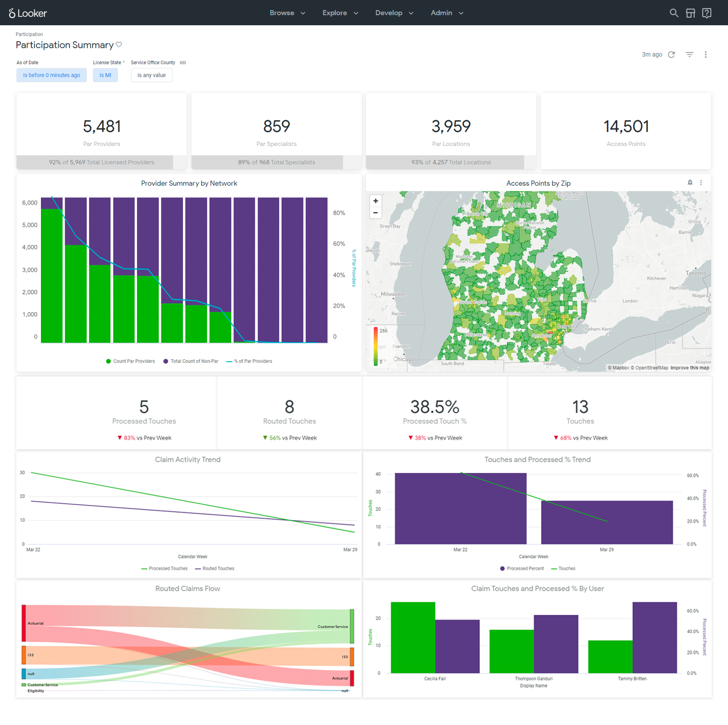Viewport: 728px width, 725px height.
Task: Toggle Total Count of Non-Par legend series
Action: 191,361
